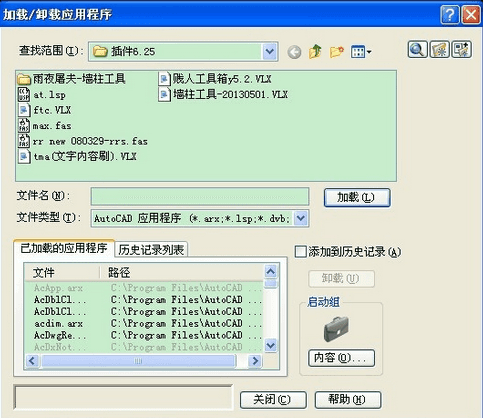Click the 加载 button
The height and width of the screenshot is (418, 483).
click(357, 197)
